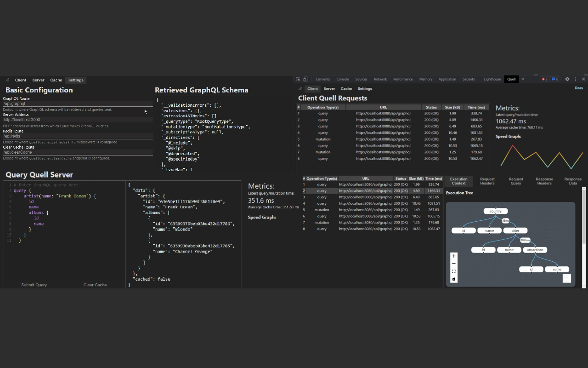This screenshot has height=368, width=588.
Task: Open the three-dot DevTools customize menu
Action: coord(575,79)
